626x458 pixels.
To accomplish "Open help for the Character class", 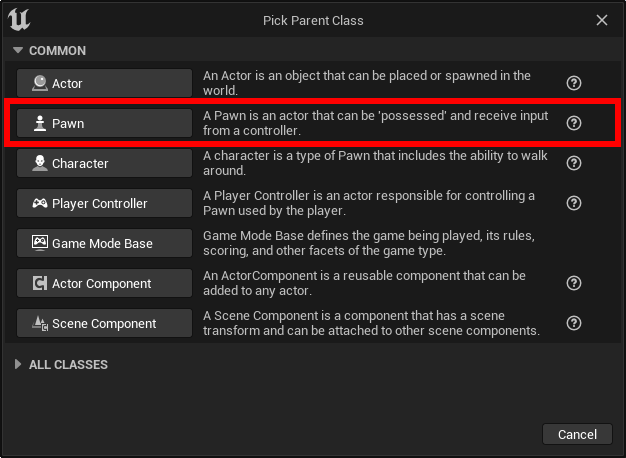I will pyautogui.click(x=574, y=163).
